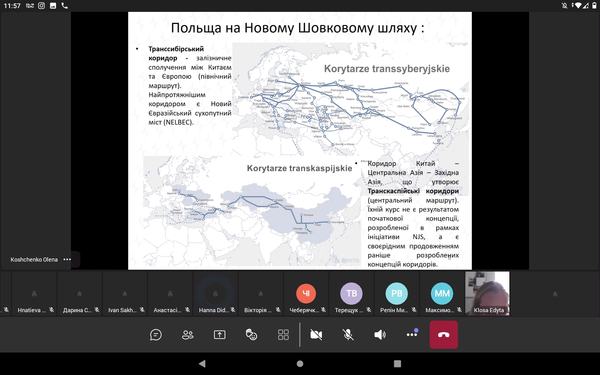Show the participants list icon
This screenshot has height=375, width=600.
tap(188, 335)
